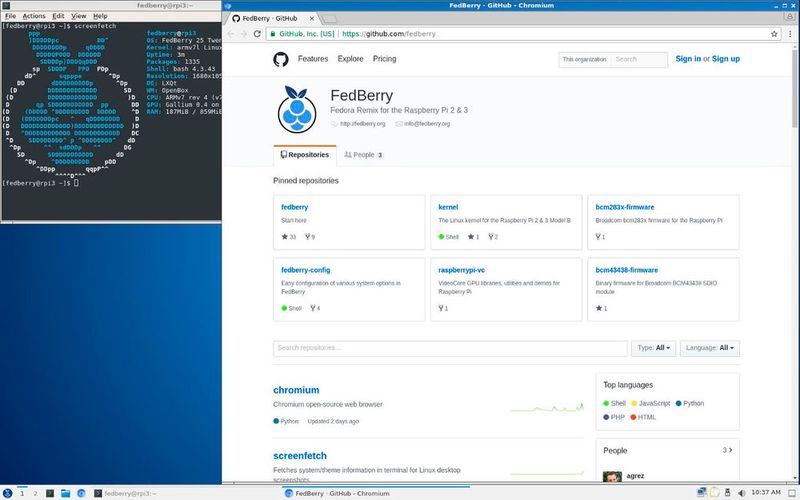800x500 pixels.
Task: Click the Chromium address bar URL
Action: [389, 34]
